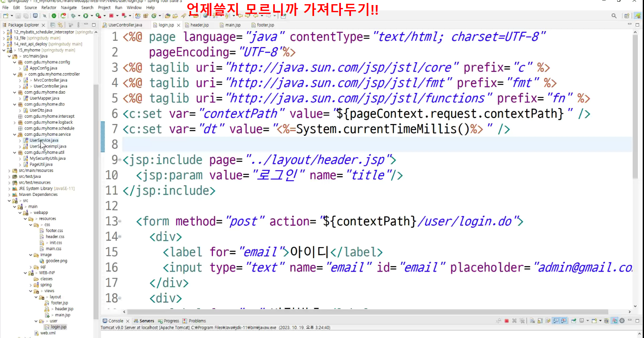Close the Console view tab

(127, 321)
